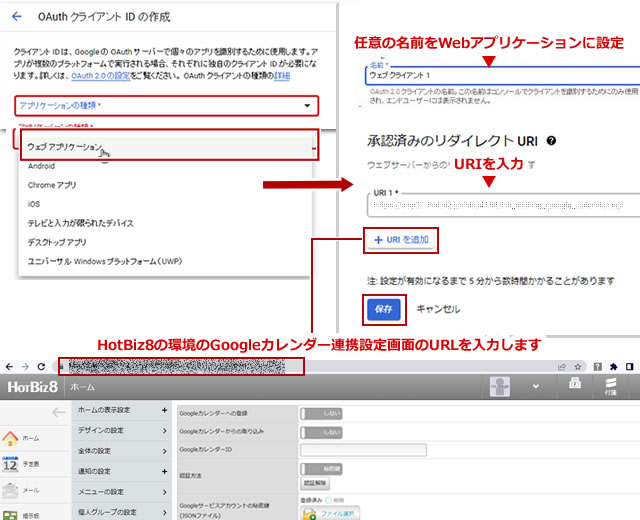Toggle the Googleカレンダーからの取り込み switch

point(321,432)
